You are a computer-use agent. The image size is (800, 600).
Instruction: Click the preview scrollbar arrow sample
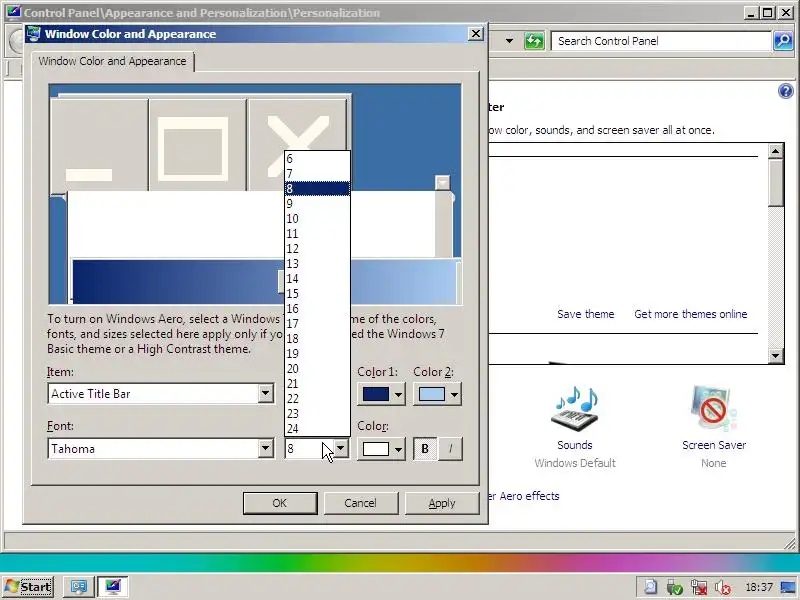point(442,183)
